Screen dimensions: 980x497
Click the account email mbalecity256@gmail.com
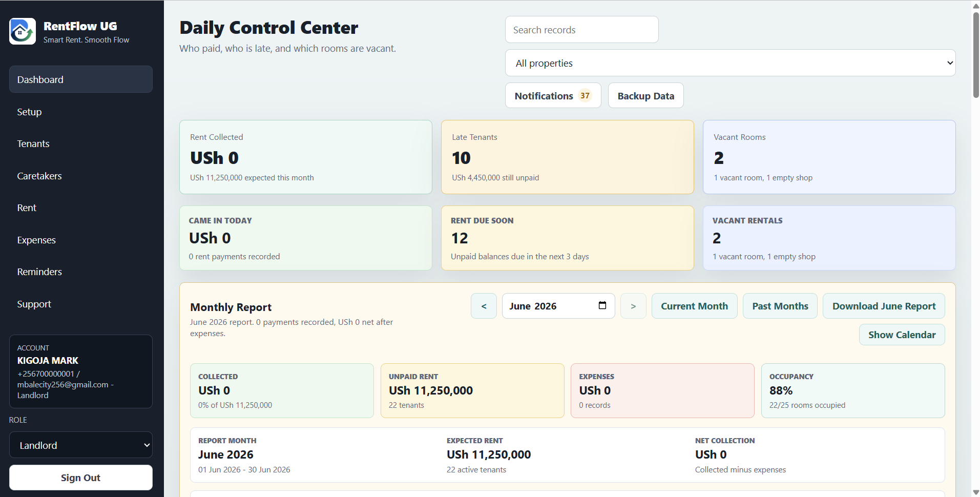coord(63,384)
